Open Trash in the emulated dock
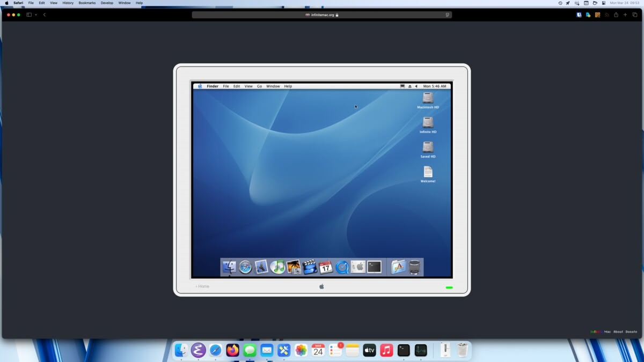 (x=414, y=267)
